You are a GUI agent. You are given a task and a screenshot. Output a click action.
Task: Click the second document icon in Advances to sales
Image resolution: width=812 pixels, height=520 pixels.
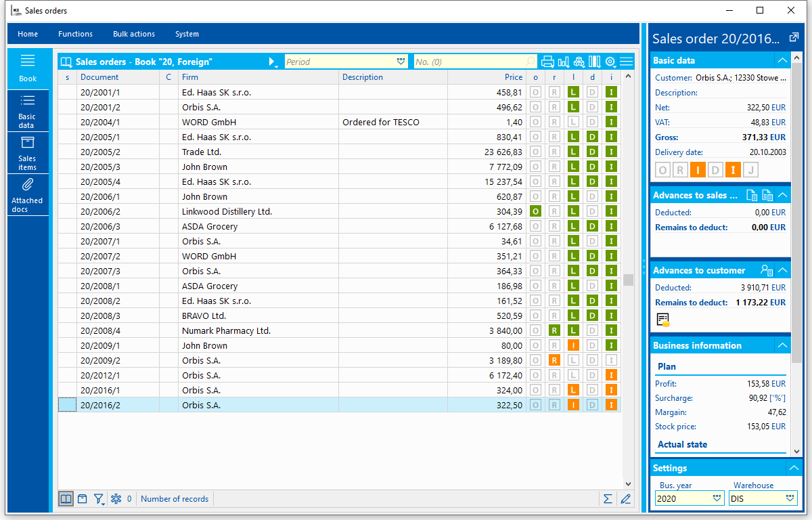767,195
